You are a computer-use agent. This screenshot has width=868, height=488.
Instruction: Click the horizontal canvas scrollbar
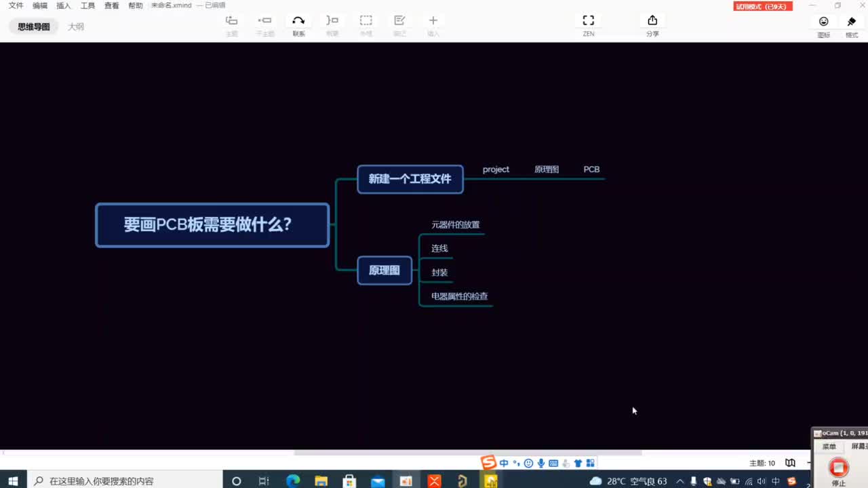point(468,453)
